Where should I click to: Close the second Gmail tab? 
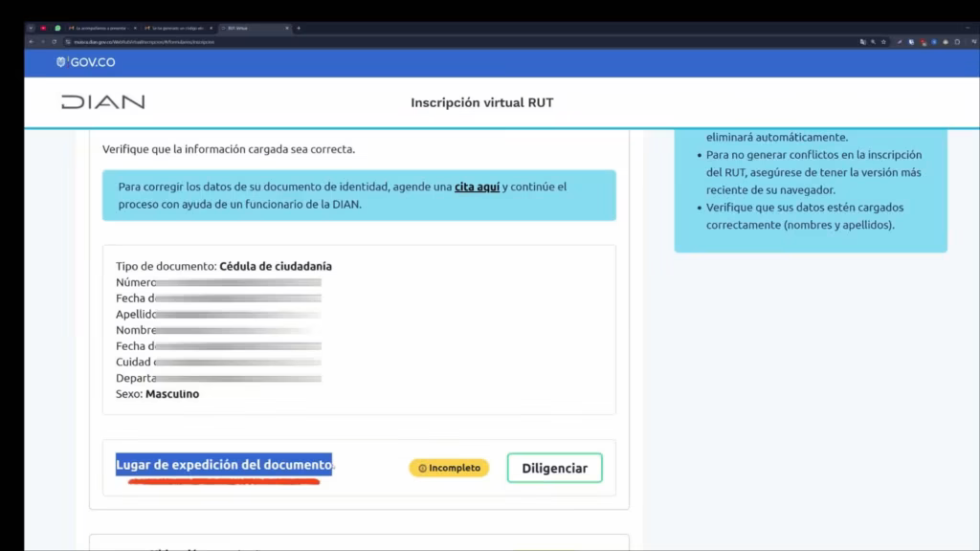tap(212, 28)
